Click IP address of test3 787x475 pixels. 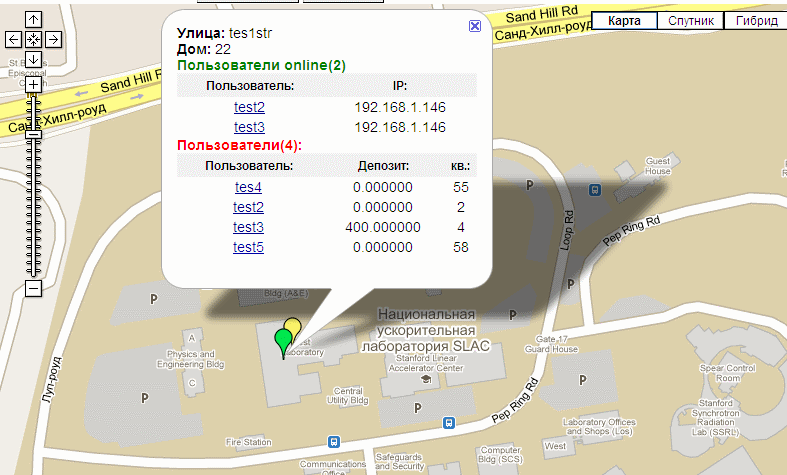[400, 127]
